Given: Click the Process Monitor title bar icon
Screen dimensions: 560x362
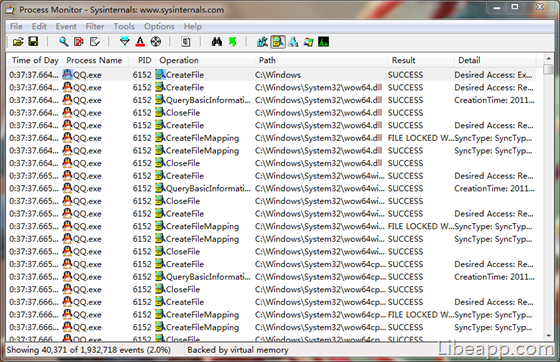Looking at the screenshot, I should [10, 10].
